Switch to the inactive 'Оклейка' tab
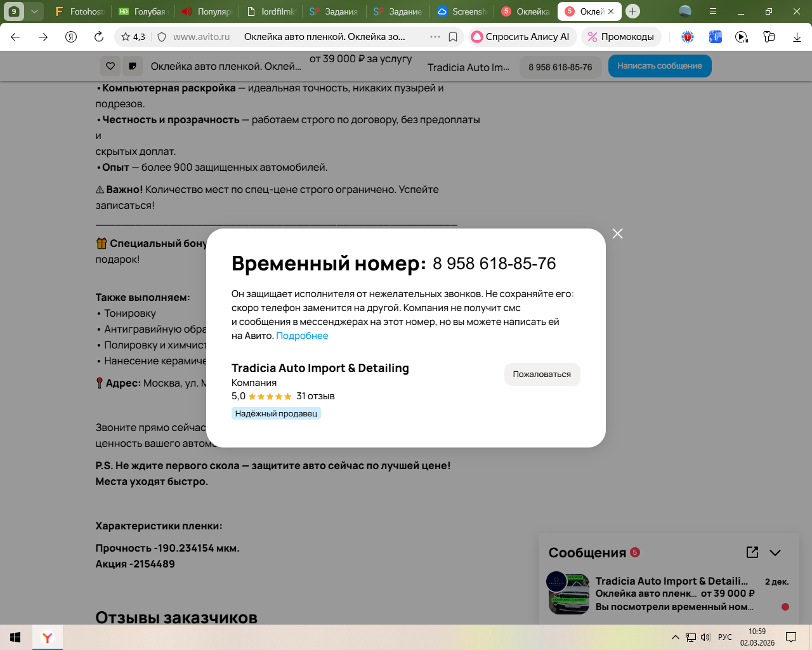This screenshot has width=812, height=650. (x=525, y=11)
